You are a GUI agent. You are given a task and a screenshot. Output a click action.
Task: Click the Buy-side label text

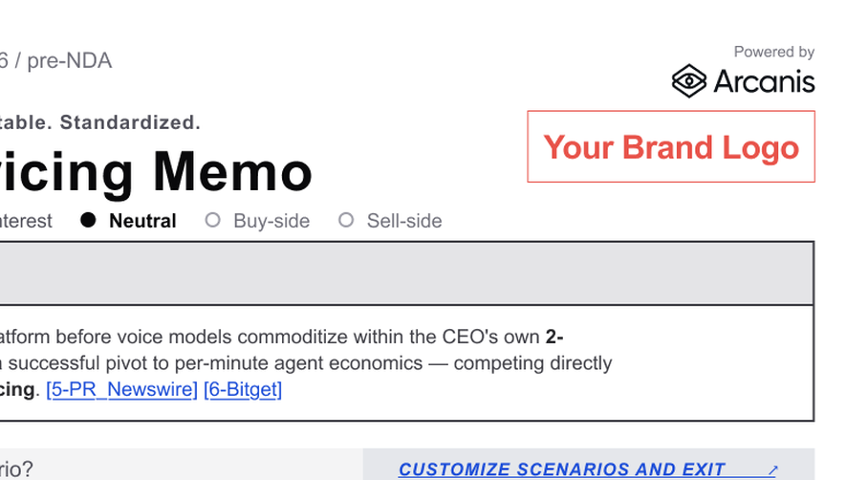tap(271, 221)
